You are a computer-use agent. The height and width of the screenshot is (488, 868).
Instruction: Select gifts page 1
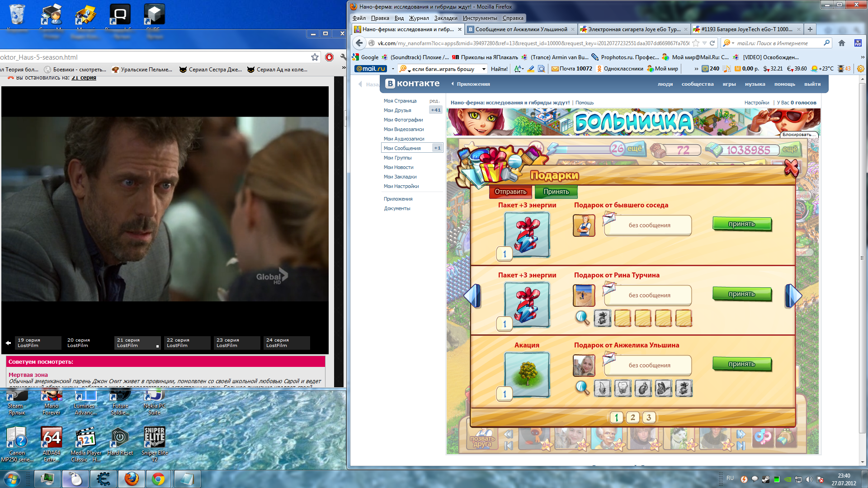point(617,418)
